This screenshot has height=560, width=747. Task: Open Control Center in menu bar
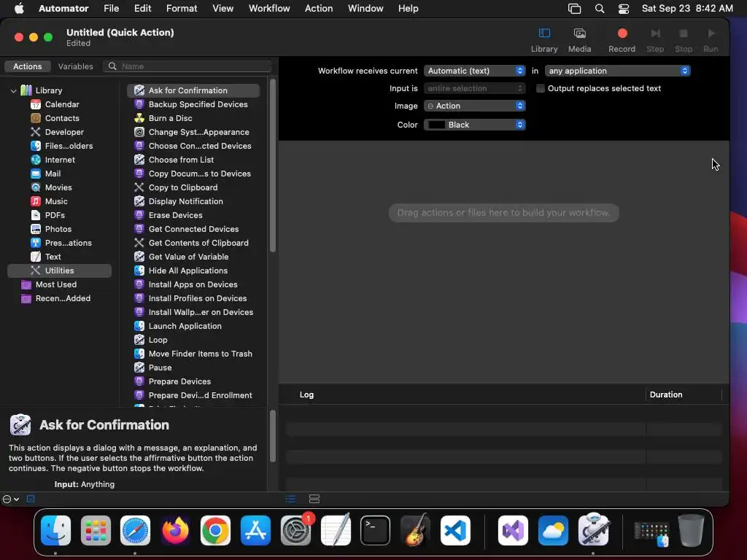[x=624, y=9]
